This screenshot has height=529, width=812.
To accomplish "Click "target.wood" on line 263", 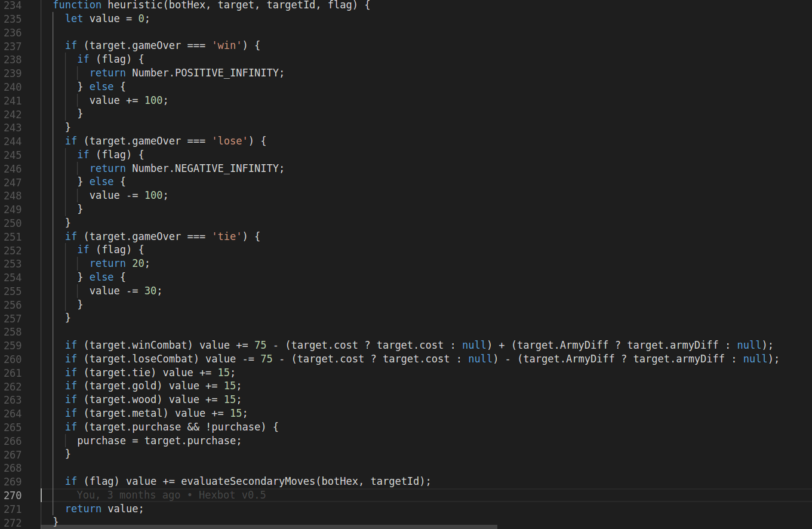I will click(123, 399).
